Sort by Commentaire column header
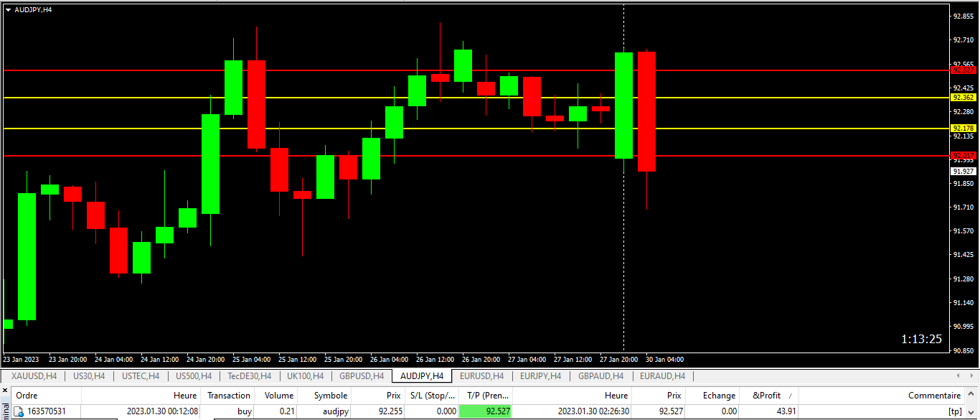The image size is (980, 420). [x=882, y=396]
